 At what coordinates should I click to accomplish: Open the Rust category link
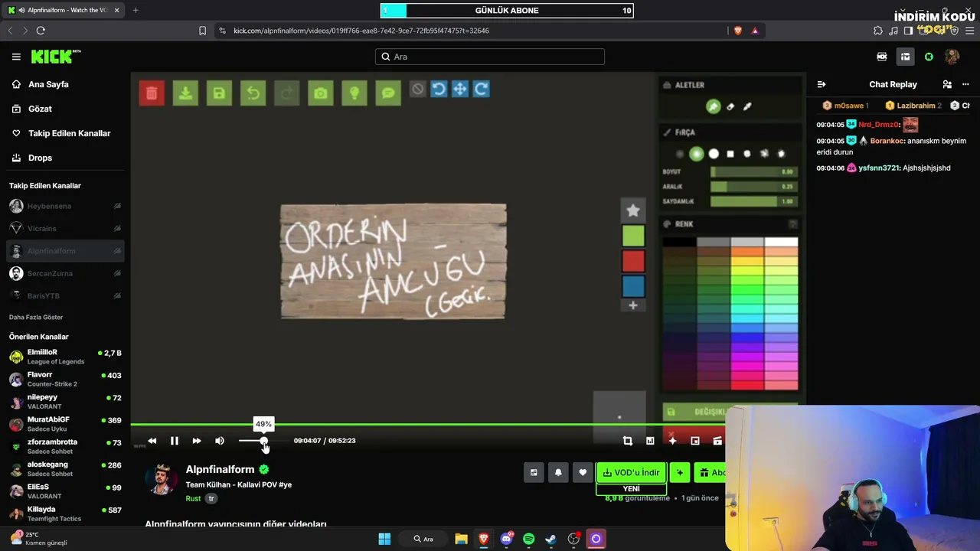[x=193, y=498]
